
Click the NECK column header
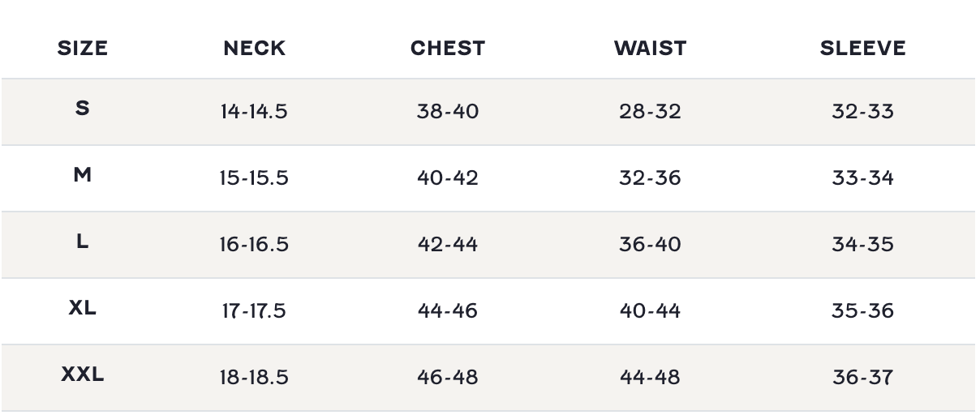tap(254, 49)
